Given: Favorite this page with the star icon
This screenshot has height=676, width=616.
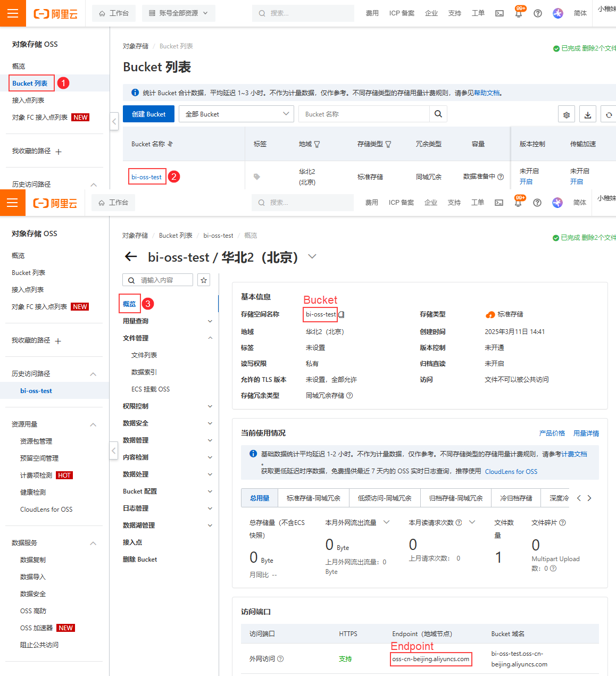Looking at the screenshot, I should 204,280.
